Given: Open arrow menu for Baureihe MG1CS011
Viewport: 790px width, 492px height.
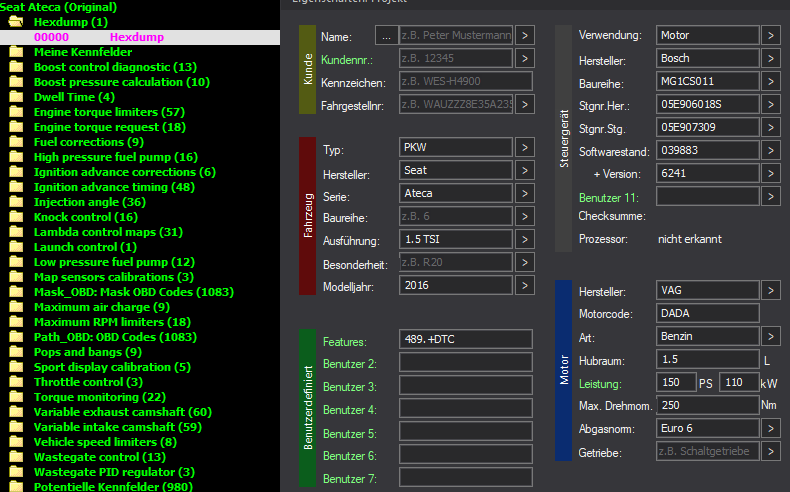Looking at the screenshot, I should point(770,81).
